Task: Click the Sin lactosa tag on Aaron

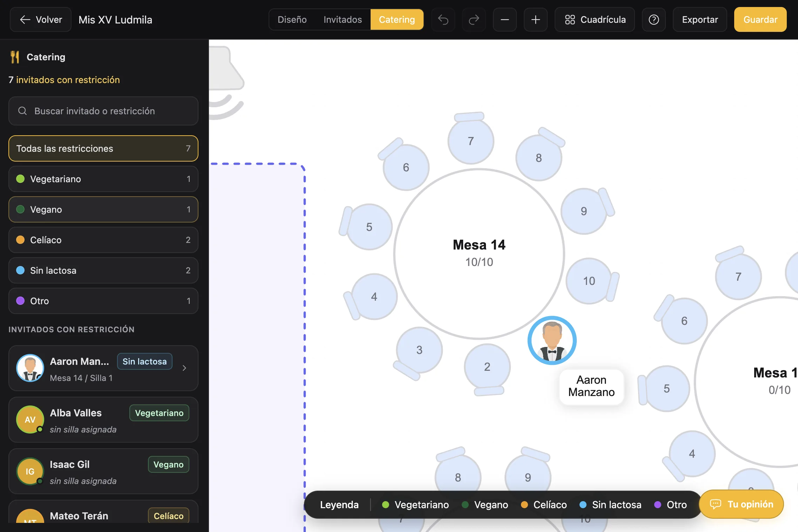Action: pos(144,362)
